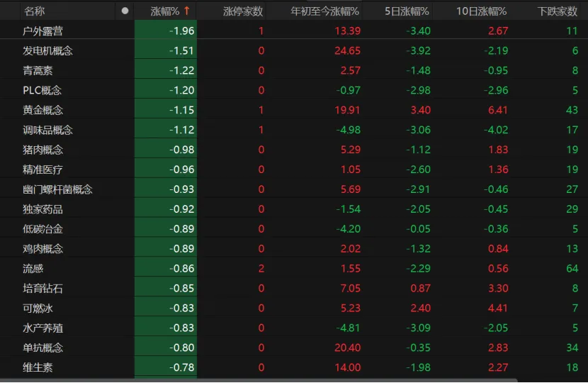Click the 5日涨幅% column header
588x383 pixels.
[407, 11]
